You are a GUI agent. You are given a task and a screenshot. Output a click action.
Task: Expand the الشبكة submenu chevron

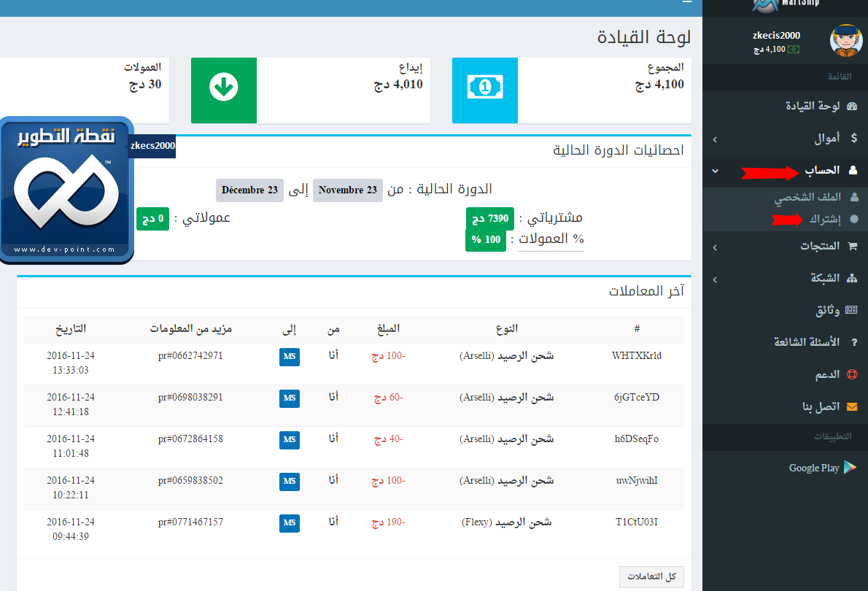pos(716,279)
